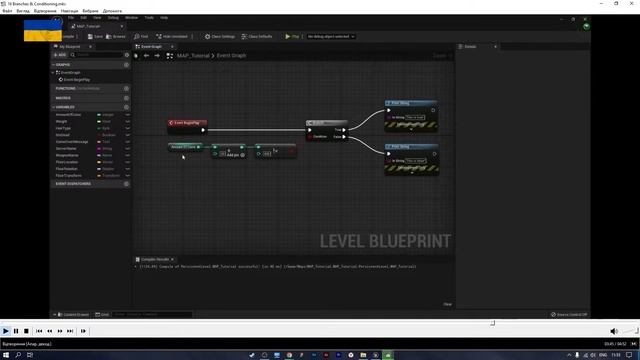Mute the media player speaker icon
The width and height of the screenshot is (640, 360).
click(x=614, y=331)
